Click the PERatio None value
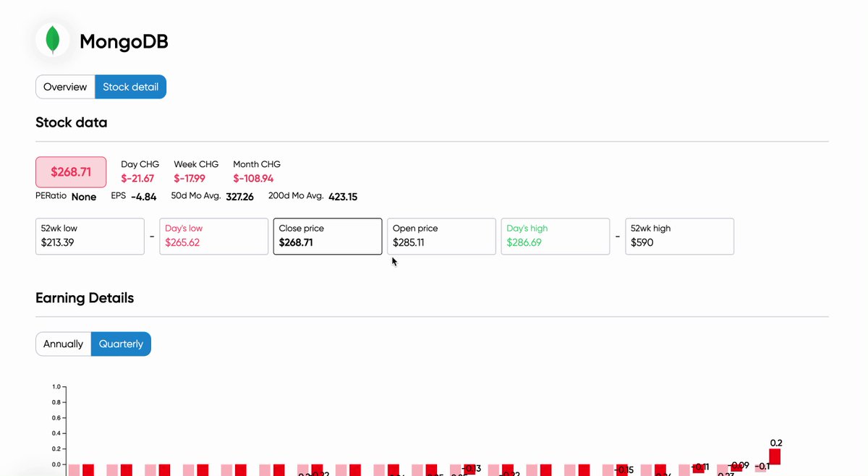 84,197
